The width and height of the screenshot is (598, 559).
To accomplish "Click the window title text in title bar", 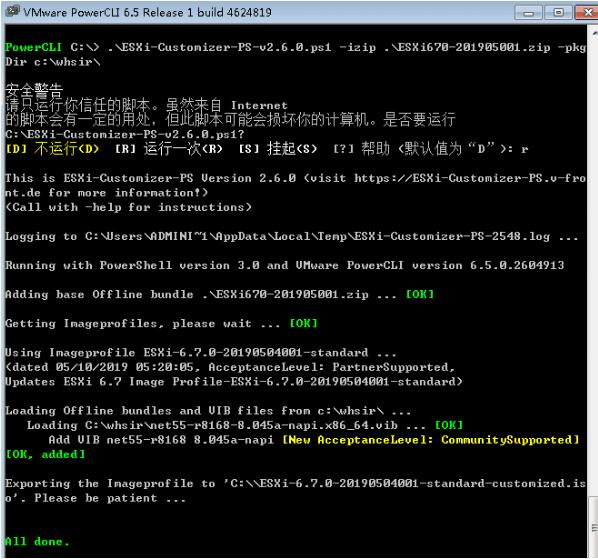I will coord(147,13).
